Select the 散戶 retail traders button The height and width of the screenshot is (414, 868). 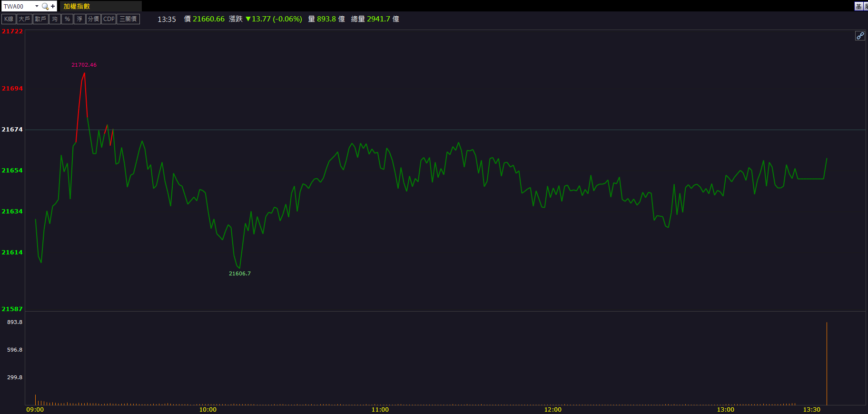coord(40,19)
